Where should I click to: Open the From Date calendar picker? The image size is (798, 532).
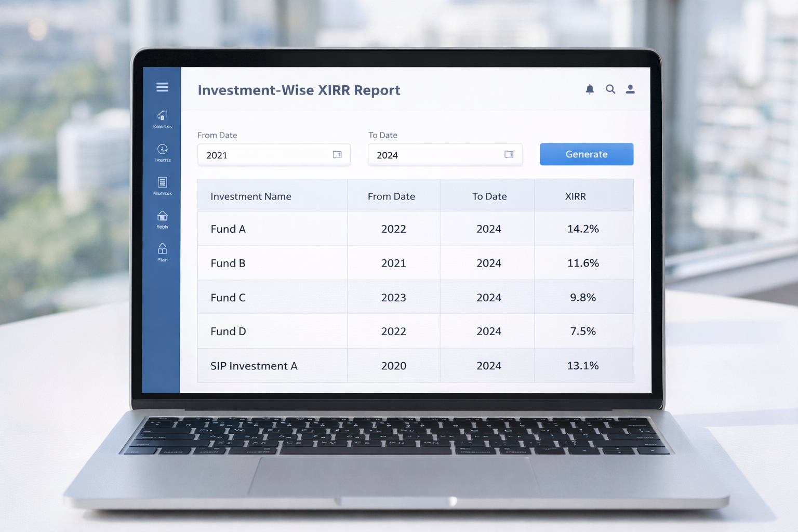tap(337, 154)
